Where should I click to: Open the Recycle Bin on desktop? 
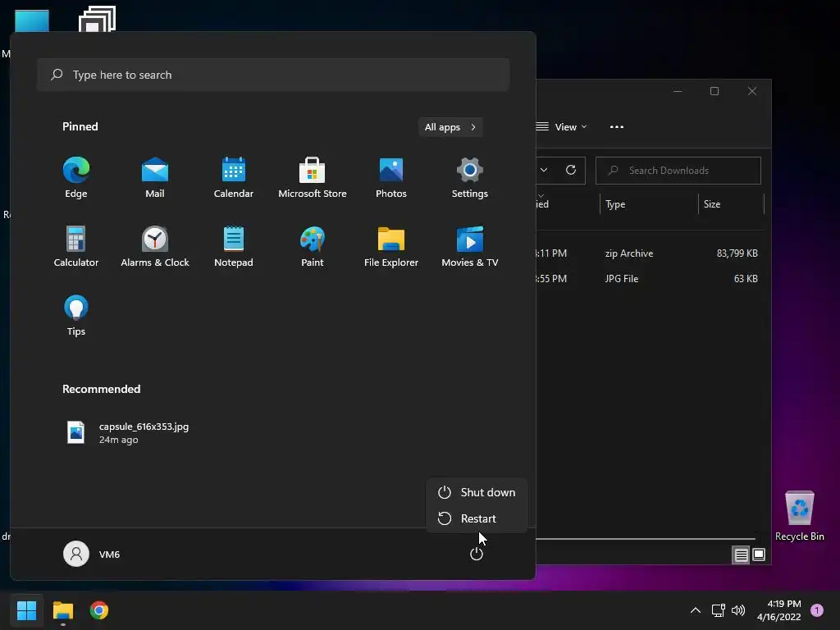point(799,516)
